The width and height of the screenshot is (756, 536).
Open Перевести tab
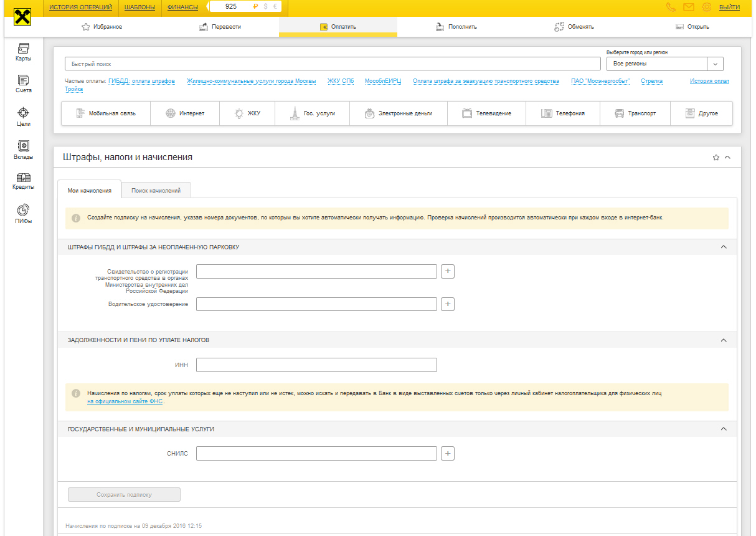tap(220, 27)
